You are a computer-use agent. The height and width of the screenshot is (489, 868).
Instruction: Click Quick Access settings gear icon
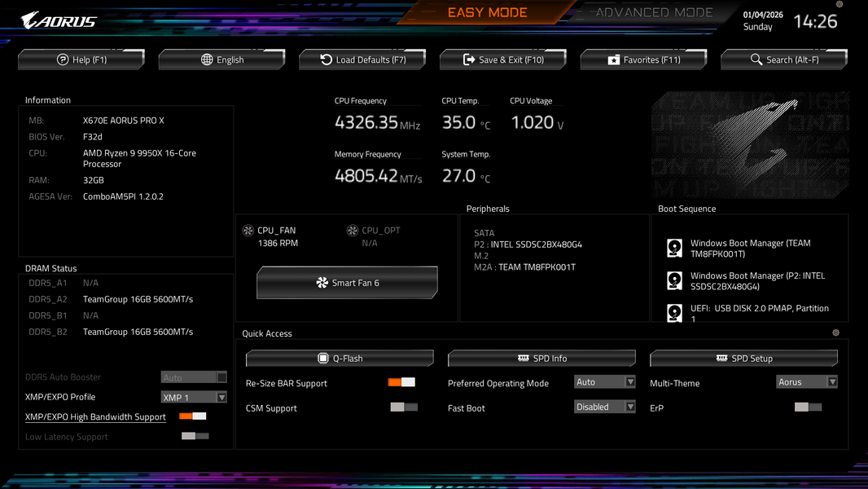pyautogui.click(x=836, y=333)
